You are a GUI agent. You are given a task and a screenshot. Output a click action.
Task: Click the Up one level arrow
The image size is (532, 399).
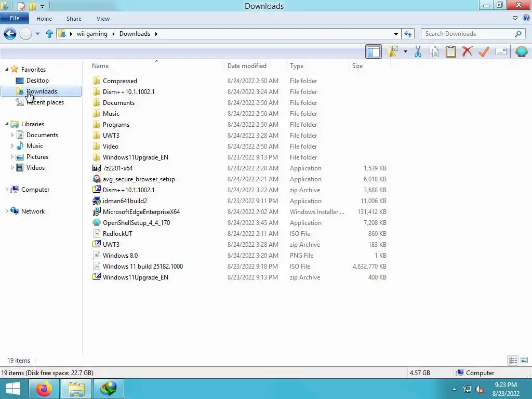point(49,34)
